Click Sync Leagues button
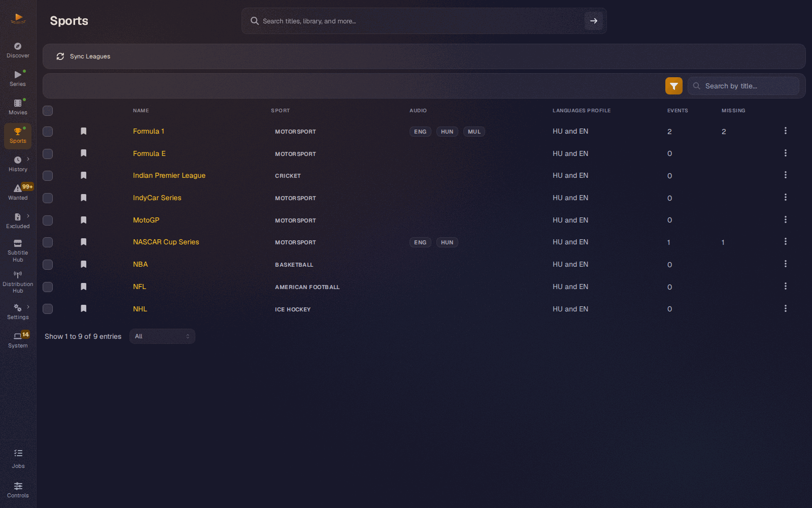 point(83,56)
